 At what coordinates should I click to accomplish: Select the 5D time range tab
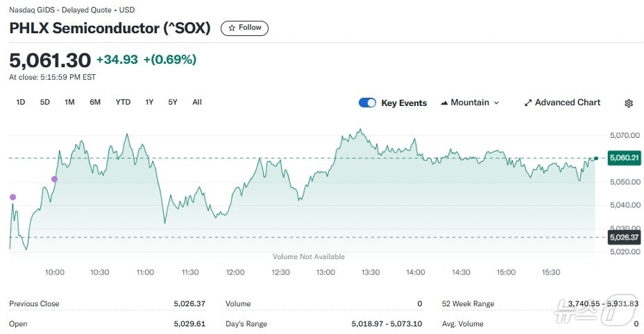(45, 102)
